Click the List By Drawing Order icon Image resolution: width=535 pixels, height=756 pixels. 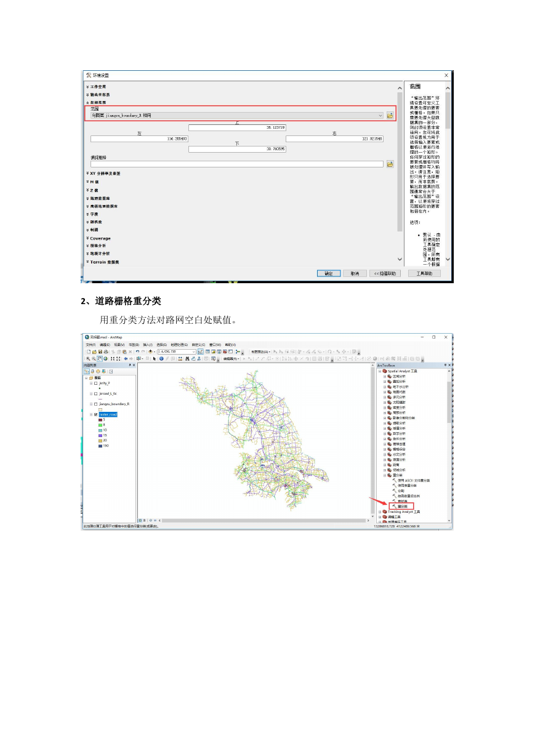point(87,371)
